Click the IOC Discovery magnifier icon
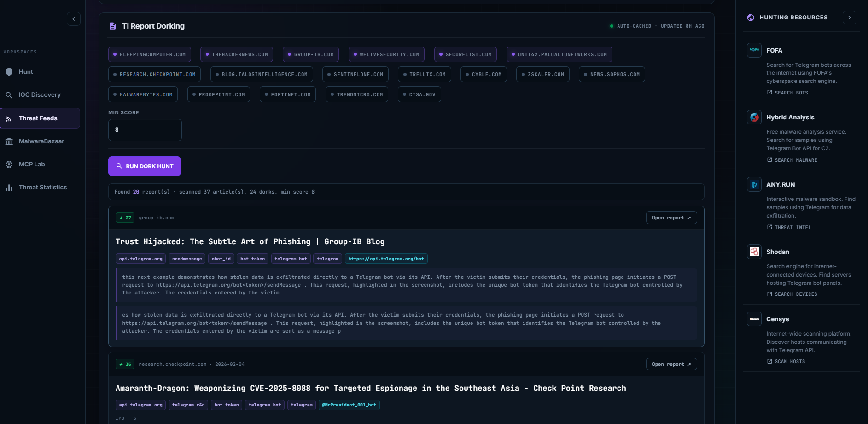This screenshot has height=424, width=868. [9, 95]
